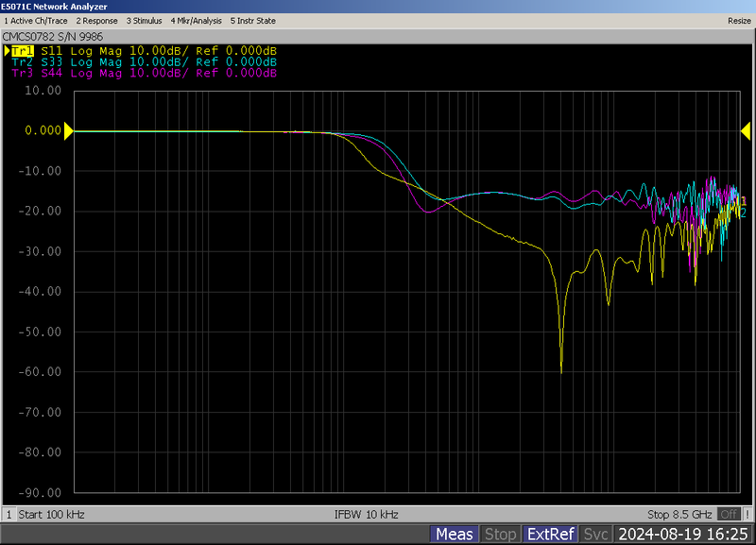
Task: Select the magenta Tr3 S44 trace label
Action: [x=142, y=73]
